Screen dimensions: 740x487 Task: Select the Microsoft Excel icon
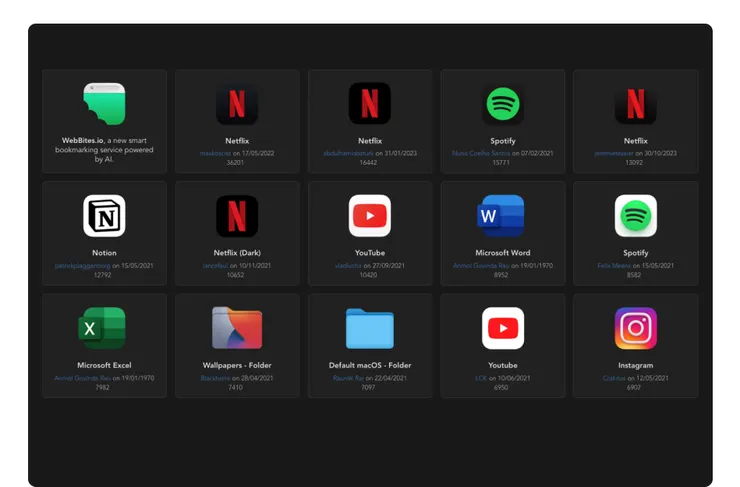tap(102, 328)
